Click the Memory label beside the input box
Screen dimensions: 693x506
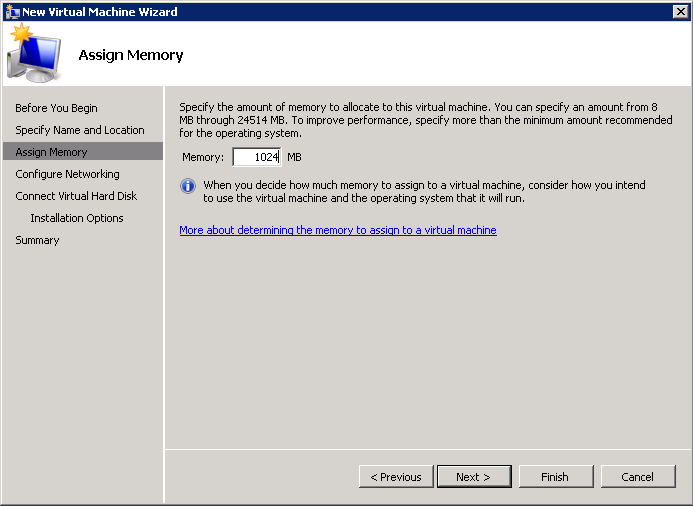click(203, 157)
